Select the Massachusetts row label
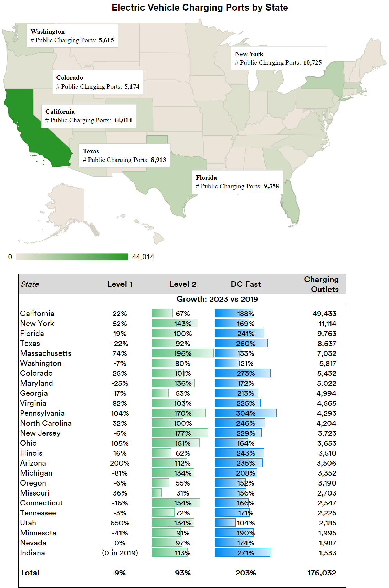 click(46, 353)
